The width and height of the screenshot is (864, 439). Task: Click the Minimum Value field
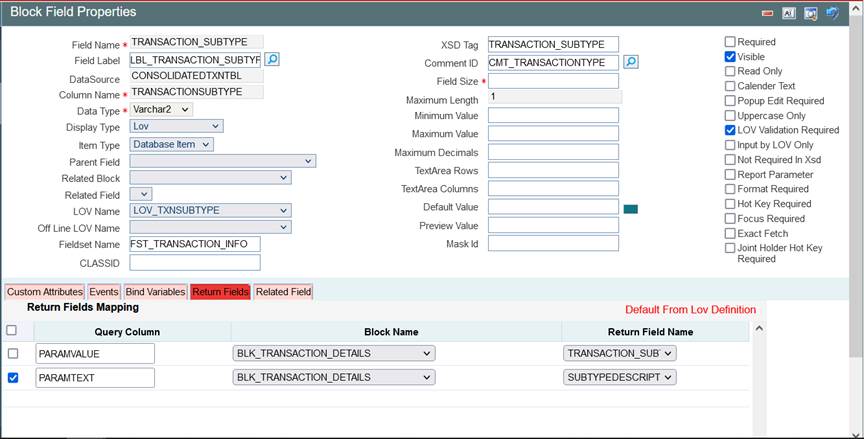point(553,115)
